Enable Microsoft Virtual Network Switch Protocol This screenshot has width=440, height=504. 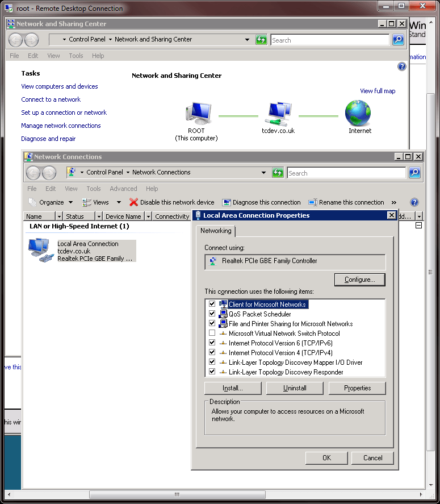click(212, 332)
